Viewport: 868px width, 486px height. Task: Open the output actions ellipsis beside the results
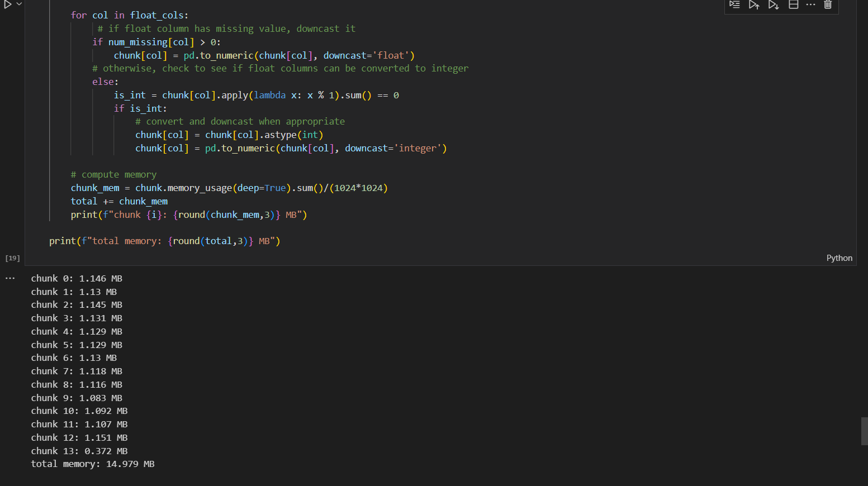click(10, 278)
